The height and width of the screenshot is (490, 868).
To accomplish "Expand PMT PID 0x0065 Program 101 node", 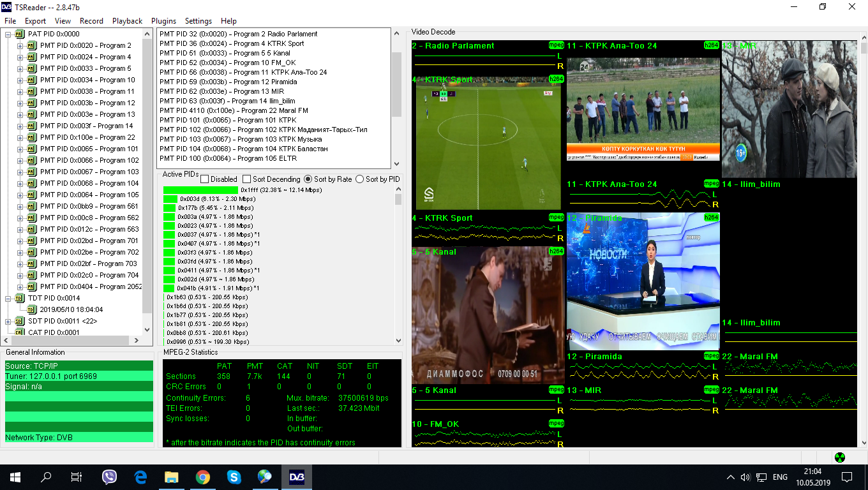I will (20, 149).
